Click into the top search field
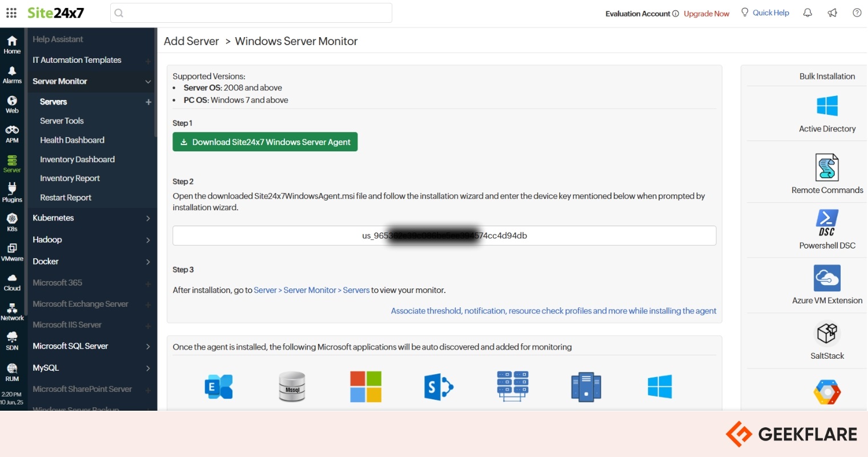Image resolution: width=868 pixels, height=457 pixels. coord(251,13)
